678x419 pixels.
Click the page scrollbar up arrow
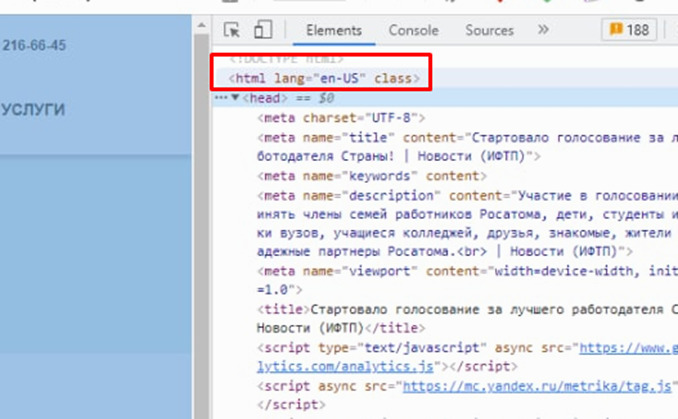click(201, 25)
